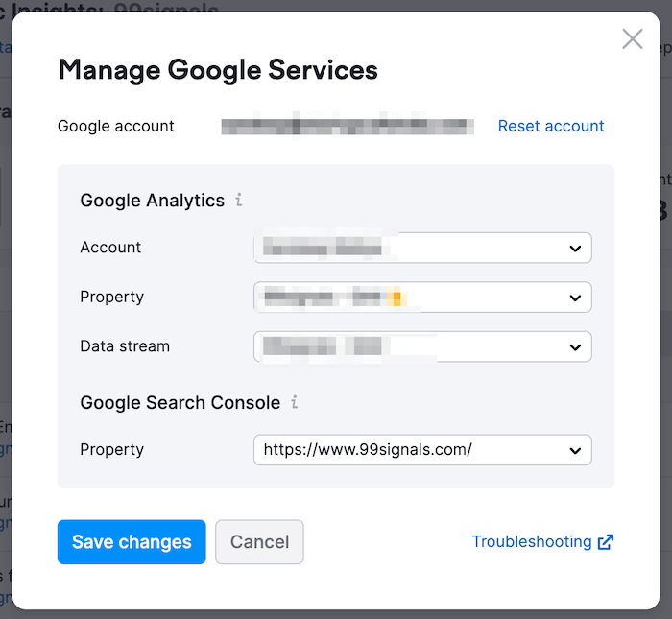Click the external link icon beside Troubleshooting
Screen dimensions: 672x619
(606, 542)
